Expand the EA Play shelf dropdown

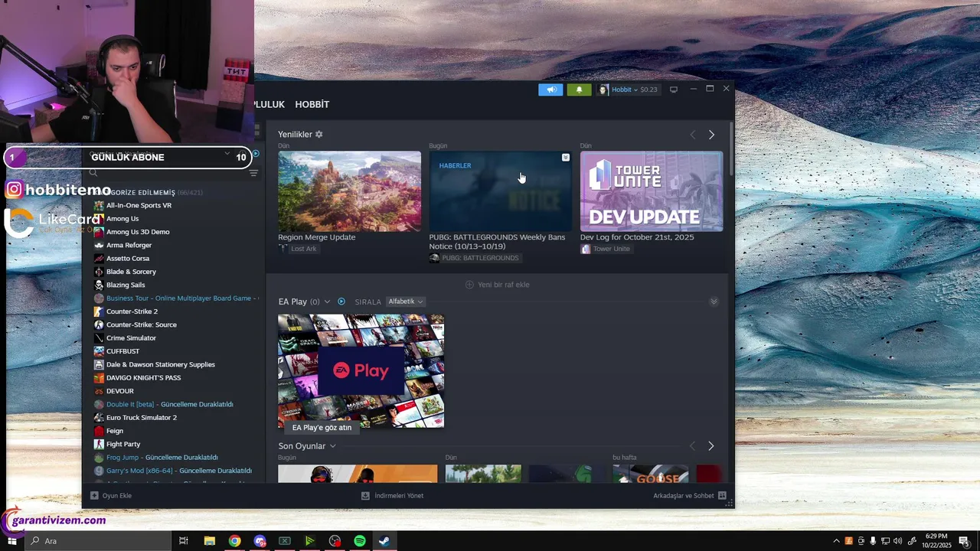pyautogui.click(x=327, y=302)
